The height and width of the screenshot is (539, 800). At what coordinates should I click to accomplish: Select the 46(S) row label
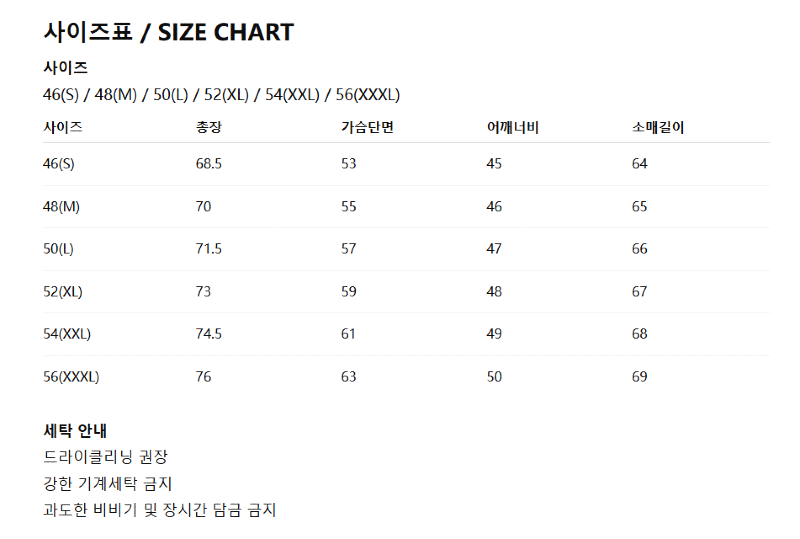tap(59, 164)
